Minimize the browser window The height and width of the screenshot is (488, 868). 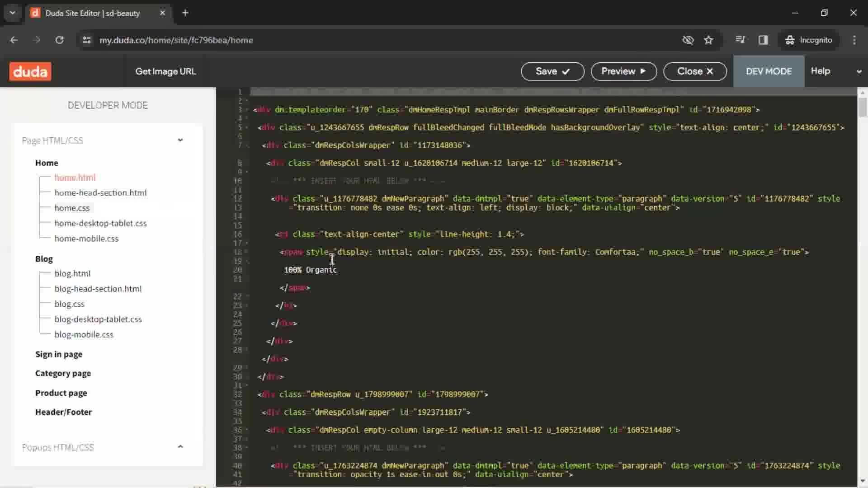[795, 13]
